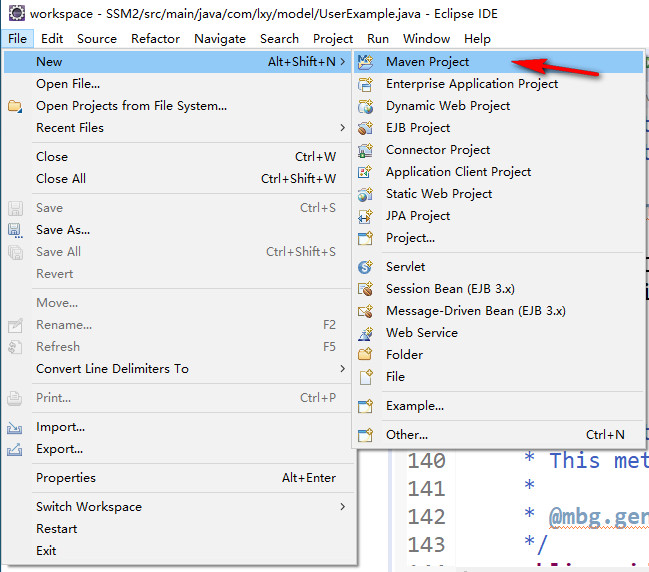This screenshot has height=572, width=649.
Task: Click the Import icon
Action: coord(14,427)
